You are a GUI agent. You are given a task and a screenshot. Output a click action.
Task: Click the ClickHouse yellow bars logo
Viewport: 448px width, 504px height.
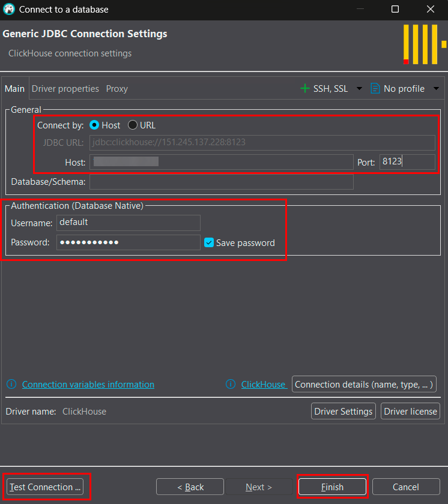point(424,44)
